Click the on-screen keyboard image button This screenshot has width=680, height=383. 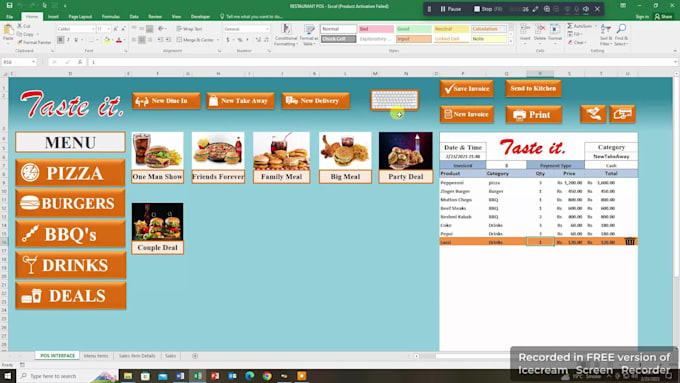(x=394, y=100)
